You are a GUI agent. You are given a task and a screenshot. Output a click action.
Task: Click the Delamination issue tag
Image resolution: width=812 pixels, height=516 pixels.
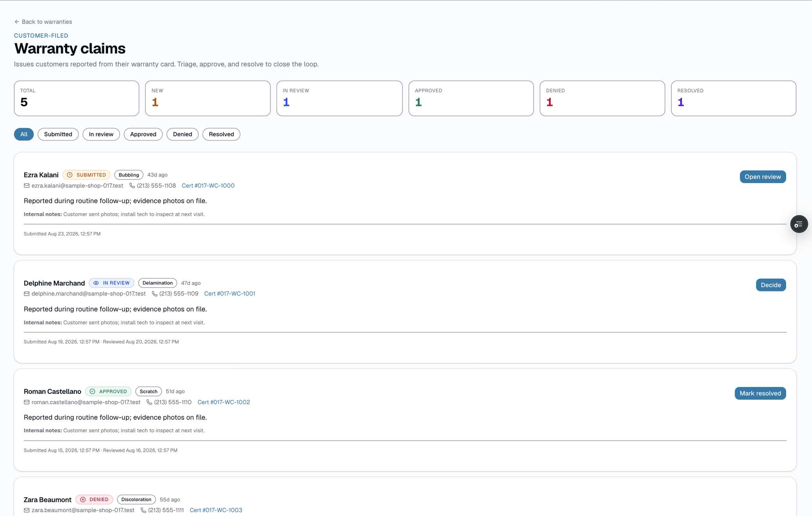click(x=158, y=283)
